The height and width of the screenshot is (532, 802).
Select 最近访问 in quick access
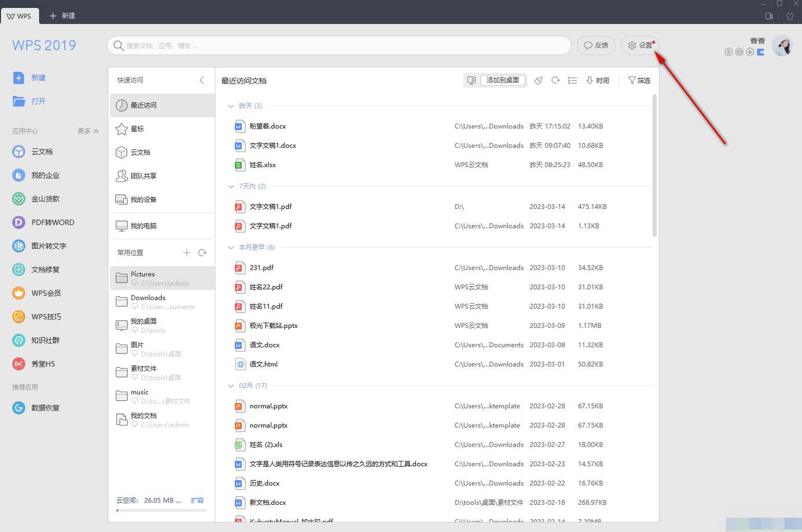(162, 105)
